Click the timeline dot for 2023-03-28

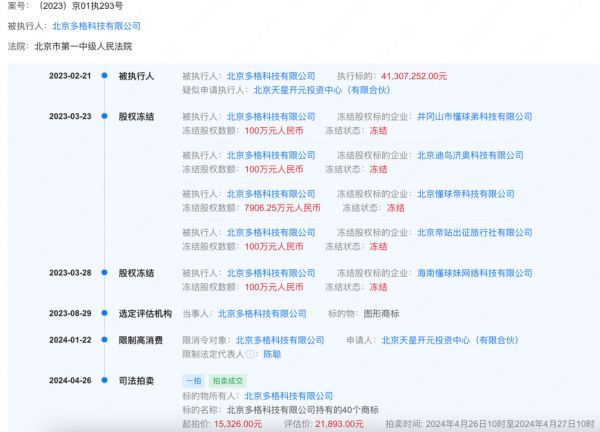click(104, 272)
